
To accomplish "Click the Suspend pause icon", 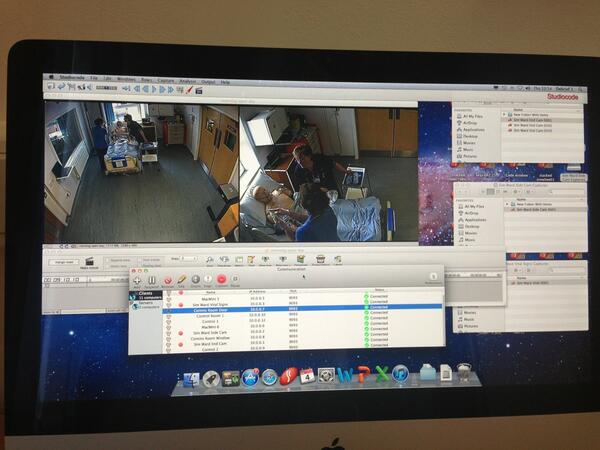I will click(152, 281).
